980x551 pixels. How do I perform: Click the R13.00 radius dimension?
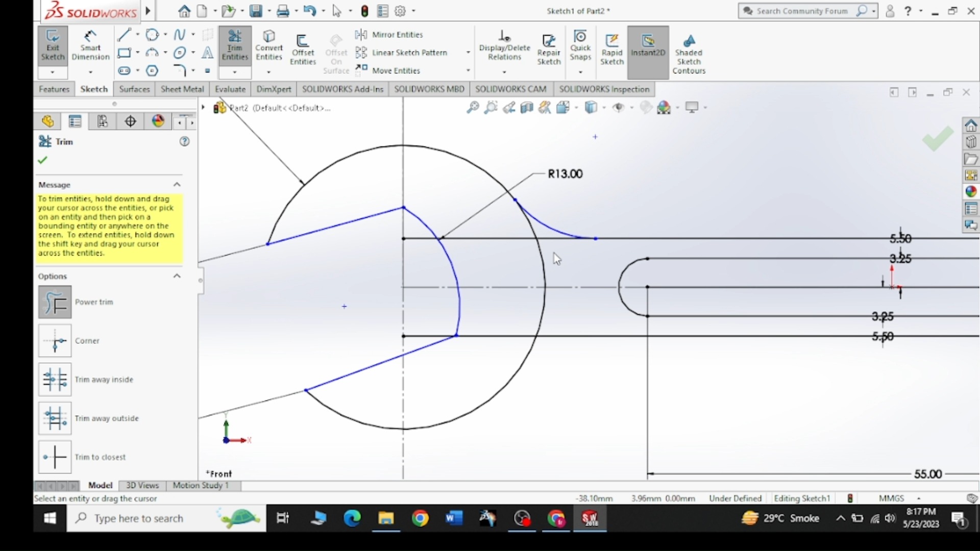pos(565,174)
